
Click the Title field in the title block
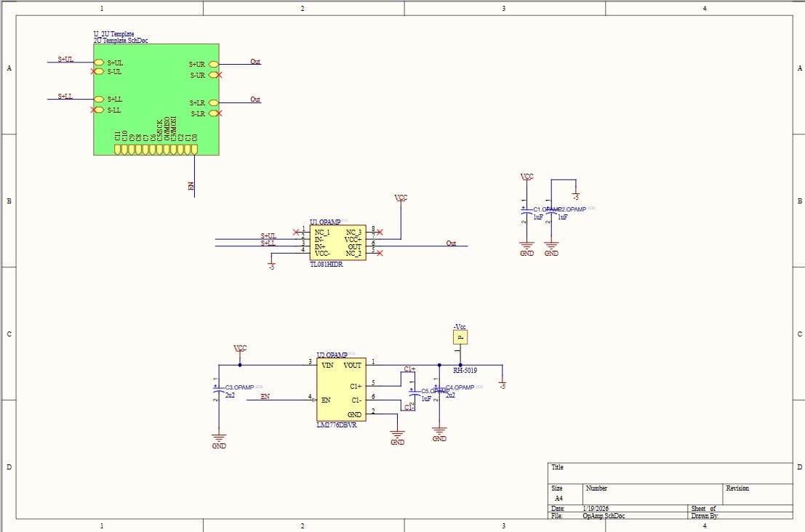pos(670,473)
